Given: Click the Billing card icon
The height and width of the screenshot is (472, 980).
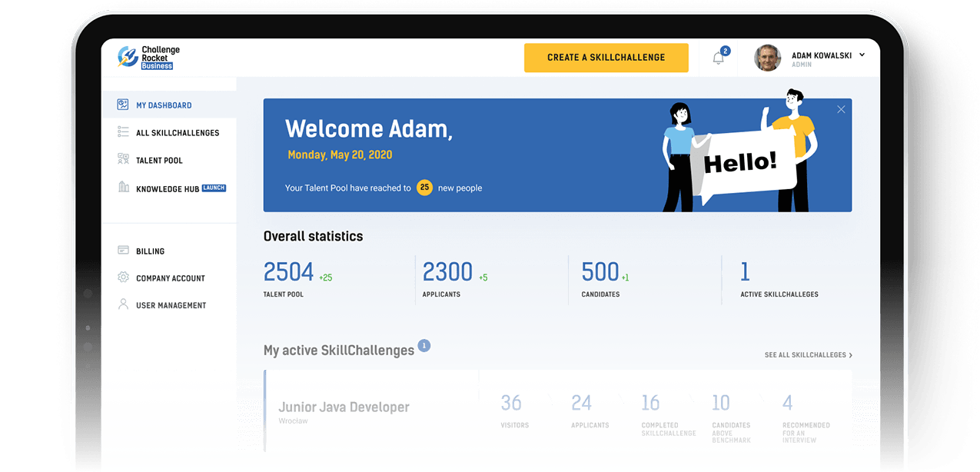Looking at the screenshot, I should pos(123,251).
